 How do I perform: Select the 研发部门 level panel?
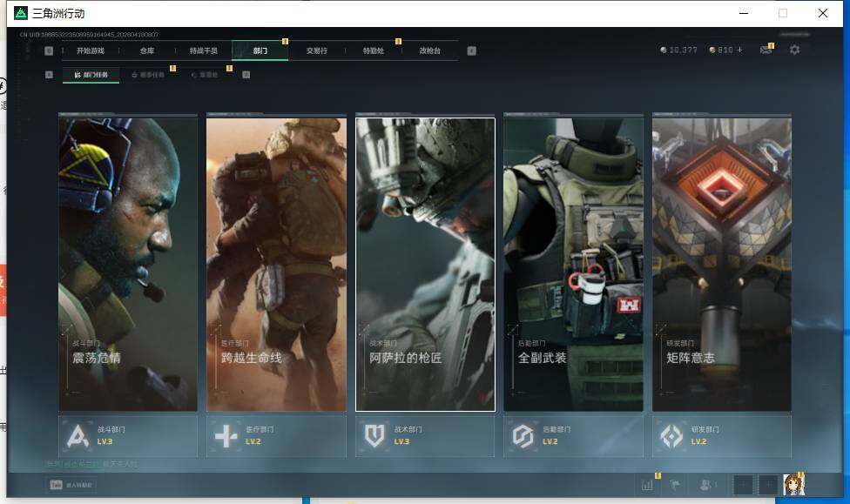pos(721,436)
